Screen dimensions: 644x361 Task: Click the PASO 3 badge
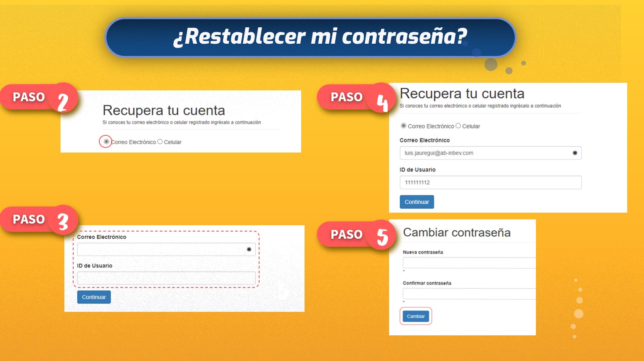tap(38, 219)
